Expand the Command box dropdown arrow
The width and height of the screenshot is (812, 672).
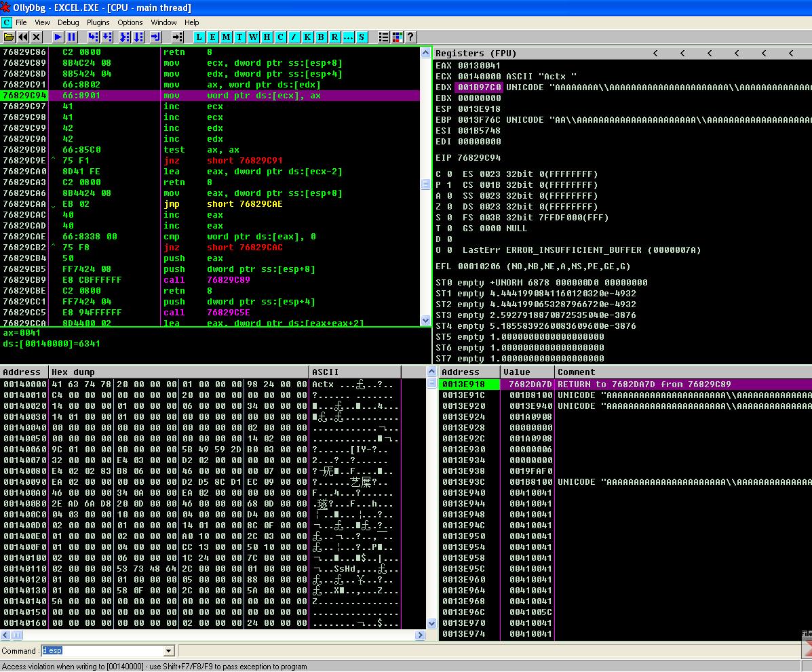[169, 651]
